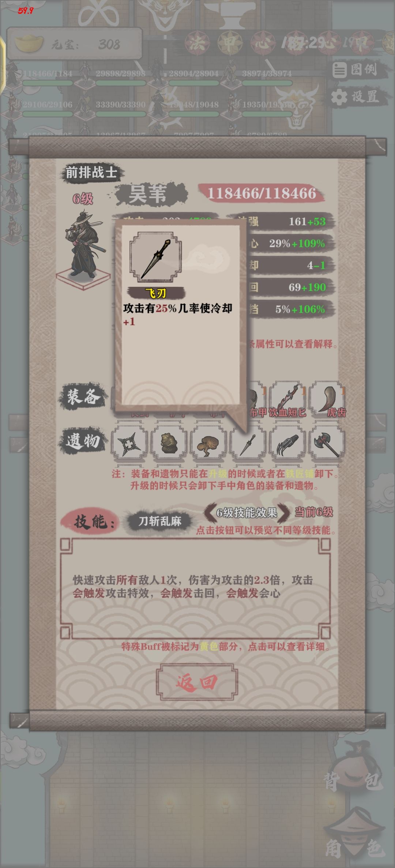Screen dimensions: 395x868
Task: Tap the 元宝 308 currency display
Action: 74,44
